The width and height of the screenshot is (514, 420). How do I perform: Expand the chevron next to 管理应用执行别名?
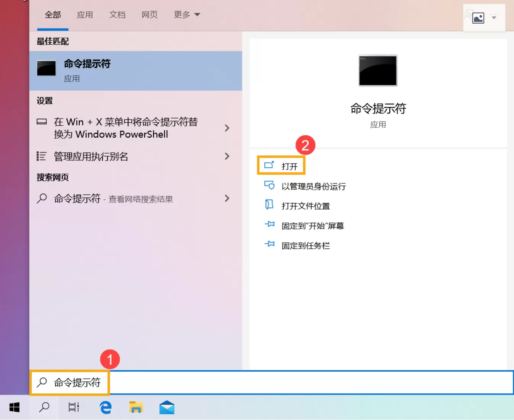[x=227, y=156]
